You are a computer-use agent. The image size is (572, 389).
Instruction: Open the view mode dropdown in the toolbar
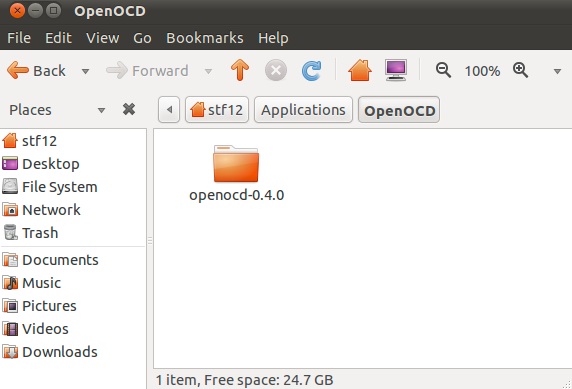[x=557, y=71]
